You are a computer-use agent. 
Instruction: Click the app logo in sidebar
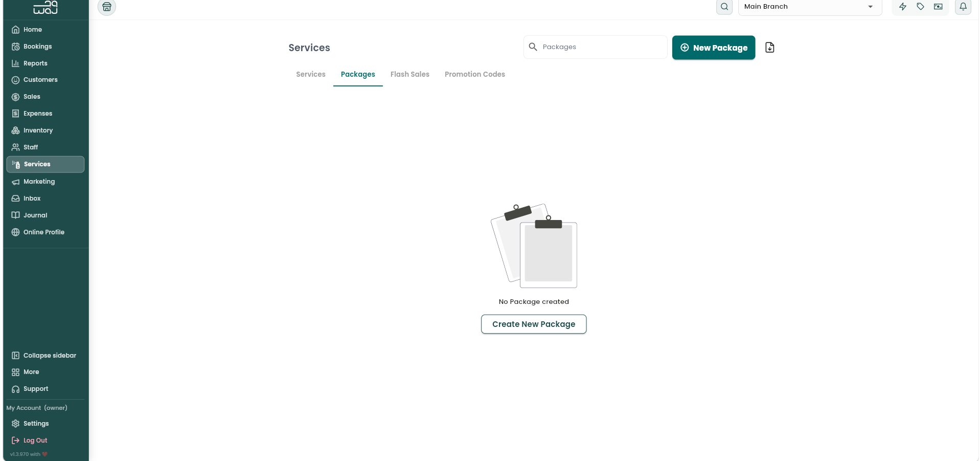(45, 7)
